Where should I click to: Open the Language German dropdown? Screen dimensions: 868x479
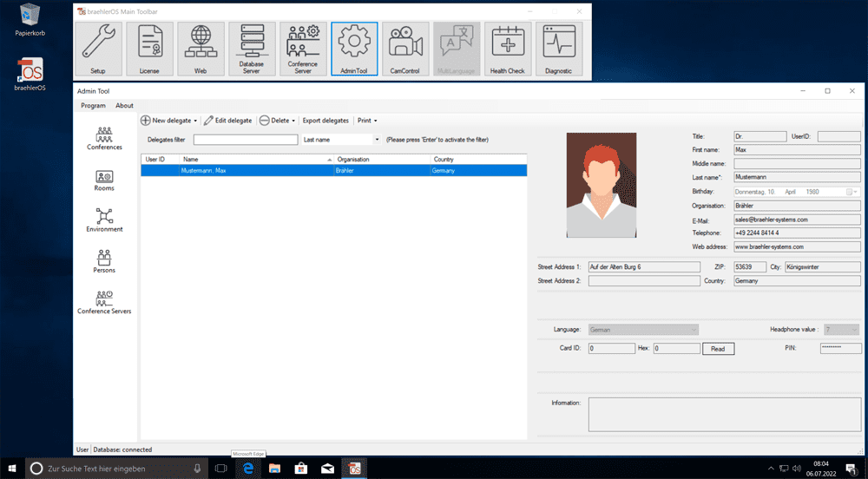click(643, 330)
